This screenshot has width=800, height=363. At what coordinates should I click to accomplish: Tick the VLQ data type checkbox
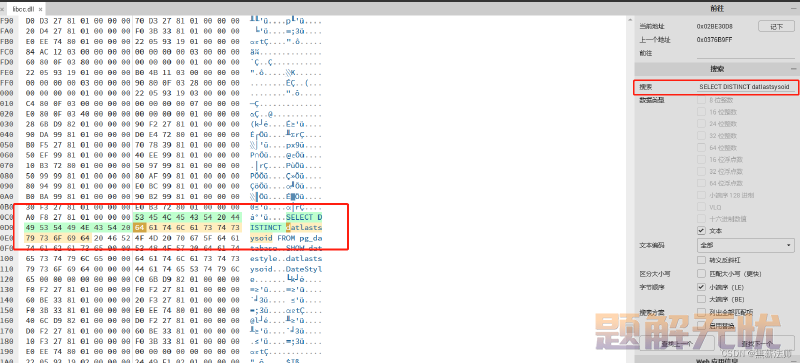coord(701,207)
